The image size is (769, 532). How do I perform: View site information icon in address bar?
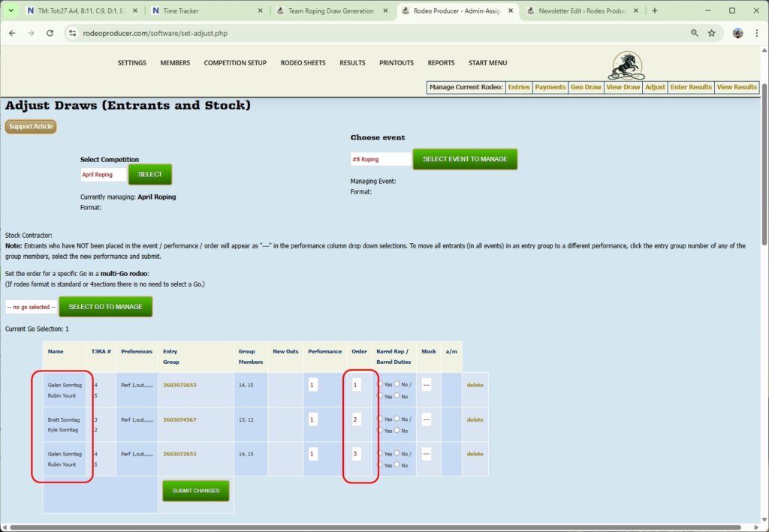coord(73,33)
